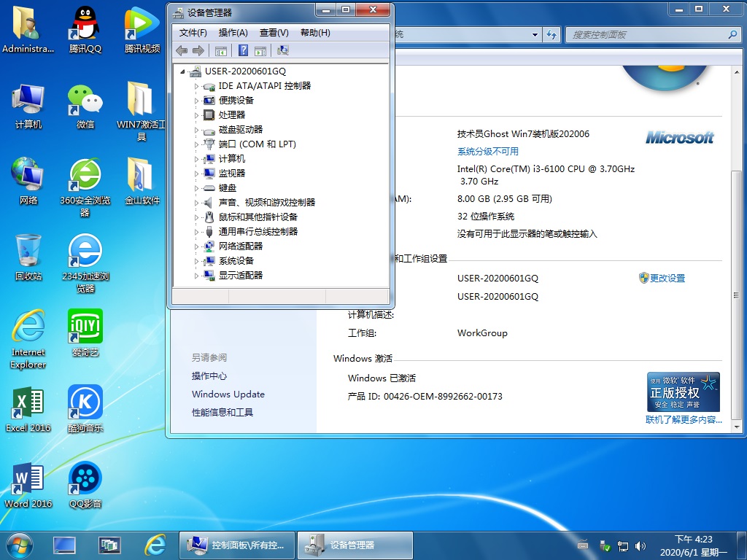Click the show desktop taskbar icon
The width and height of the screenshot is (747, 560).
[64, 545]
